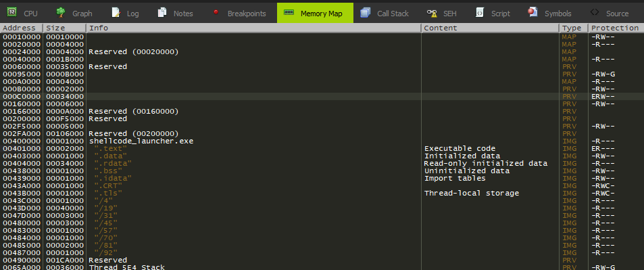The height and width of the screenshot is (270, 644).
Task: Click the Script tab document icon
Action: click(x=479, y=13)
